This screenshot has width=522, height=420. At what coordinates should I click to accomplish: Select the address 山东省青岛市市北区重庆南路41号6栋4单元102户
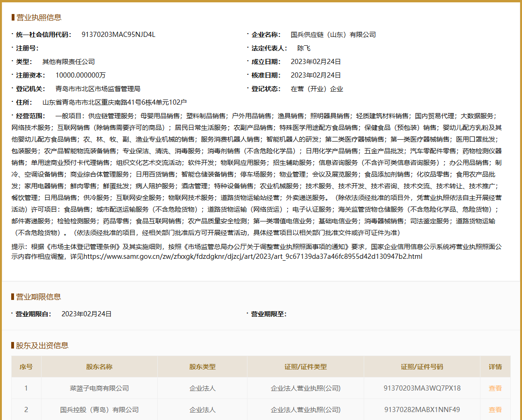pos(114,102)
